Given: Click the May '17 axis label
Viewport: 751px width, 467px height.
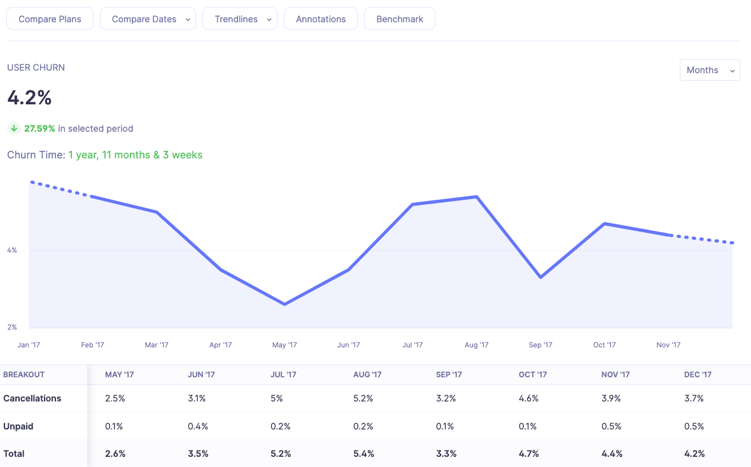Looking at the screenshot, I should (284, 345).
